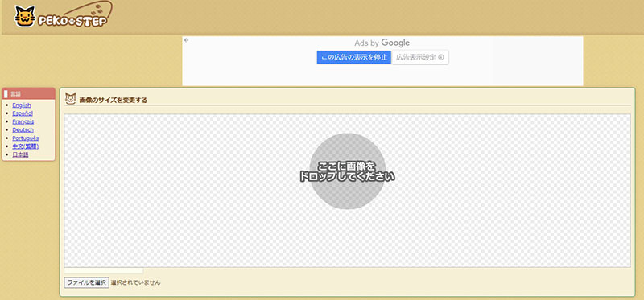
Task: Click the 言語 sidebar header
Action: 29,93
